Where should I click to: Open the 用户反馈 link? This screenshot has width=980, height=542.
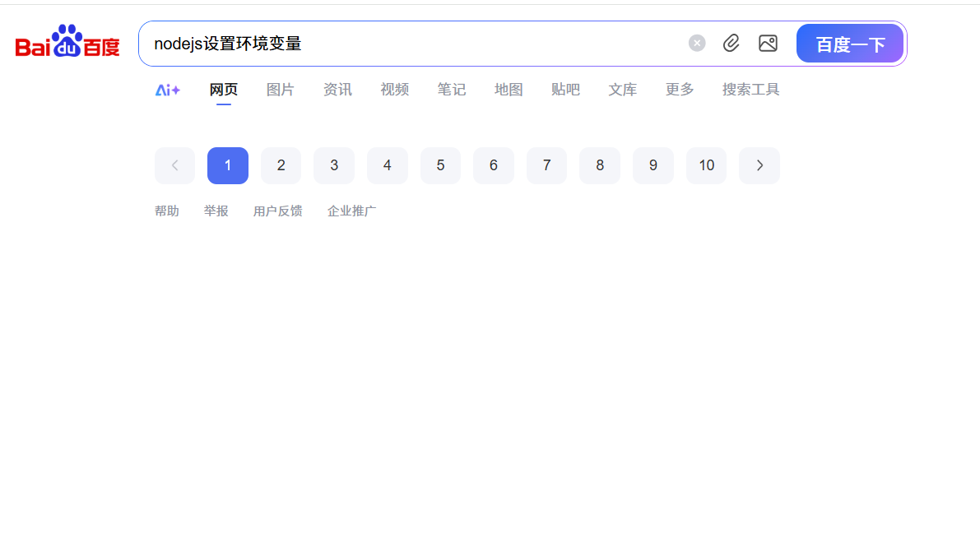[x=277, y=211]
